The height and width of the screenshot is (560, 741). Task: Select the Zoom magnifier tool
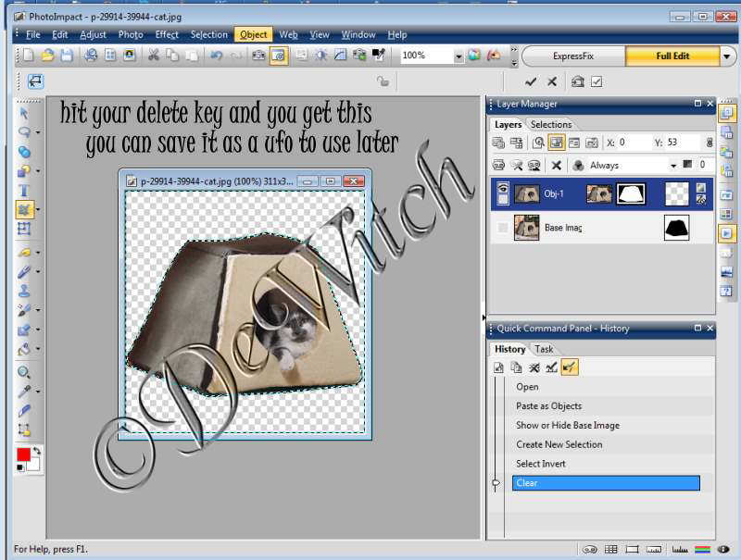pyautogui.click(x=24, y=372)
